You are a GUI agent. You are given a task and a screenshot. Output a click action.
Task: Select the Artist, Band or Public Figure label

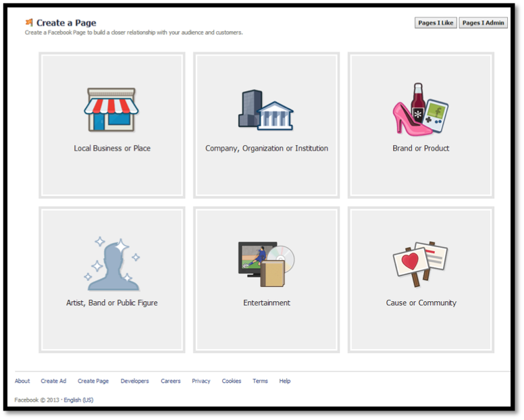[x=112, y=303]
